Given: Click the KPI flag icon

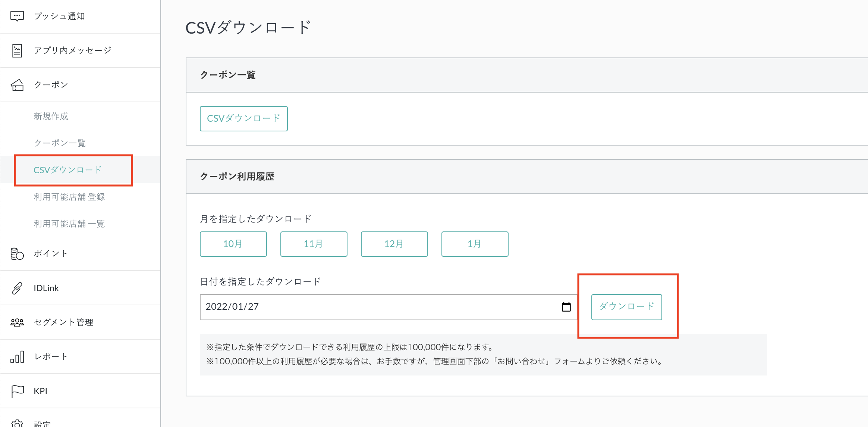Looking at the screenshot, I should 17,391.
